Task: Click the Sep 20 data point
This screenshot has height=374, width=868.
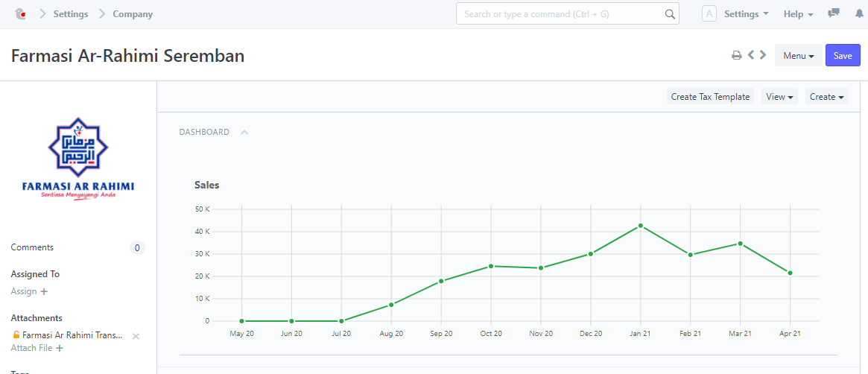Action: pyautogui.click(x=441, y=281)
